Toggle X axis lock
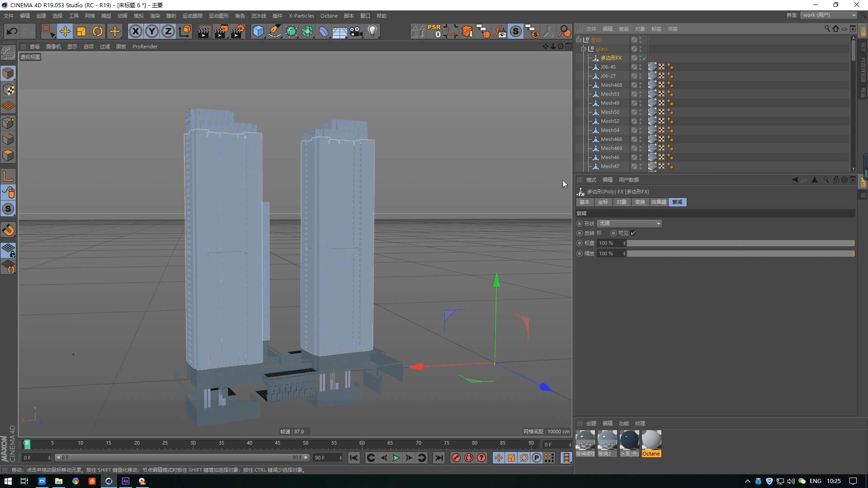 pyautogui.click(x=135, y=31)
